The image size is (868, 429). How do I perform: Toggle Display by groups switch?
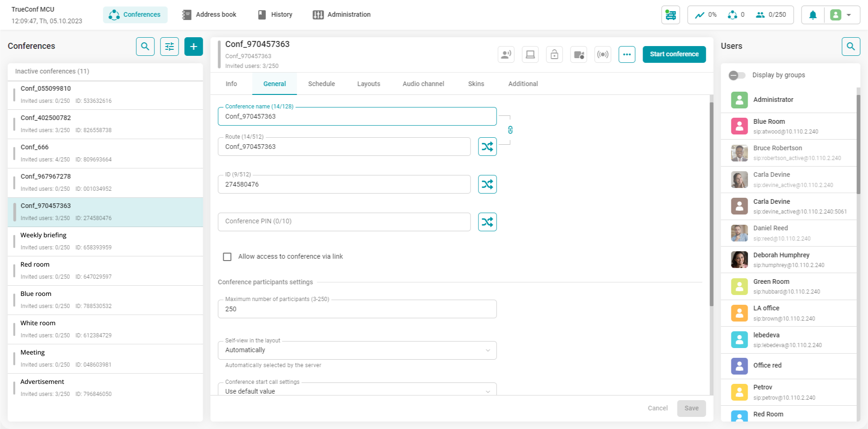[736, 75]
